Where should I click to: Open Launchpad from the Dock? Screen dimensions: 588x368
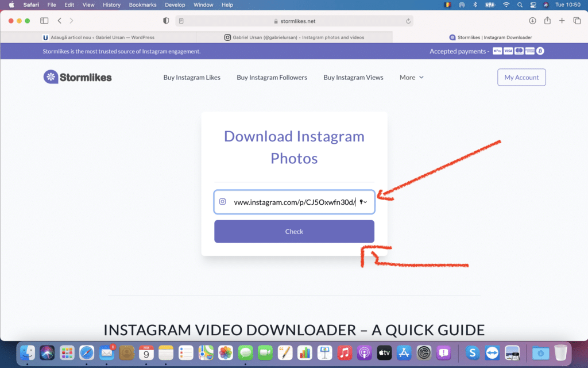67,353
